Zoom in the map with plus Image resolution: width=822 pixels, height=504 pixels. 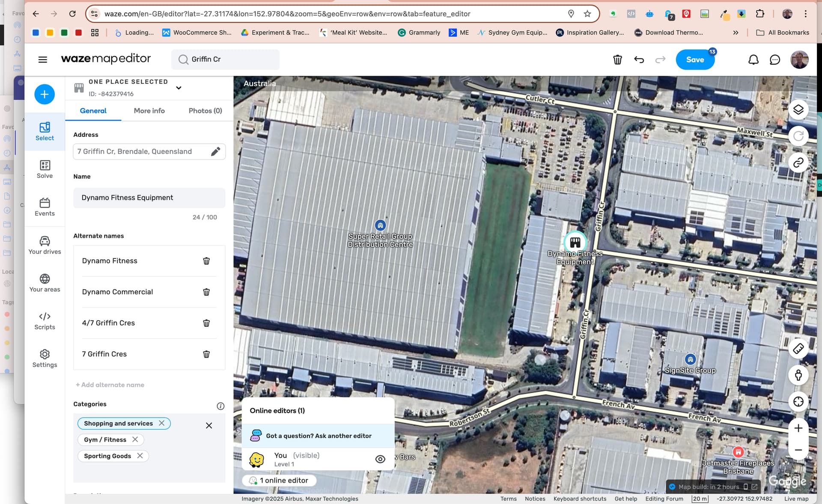[798, 428]
